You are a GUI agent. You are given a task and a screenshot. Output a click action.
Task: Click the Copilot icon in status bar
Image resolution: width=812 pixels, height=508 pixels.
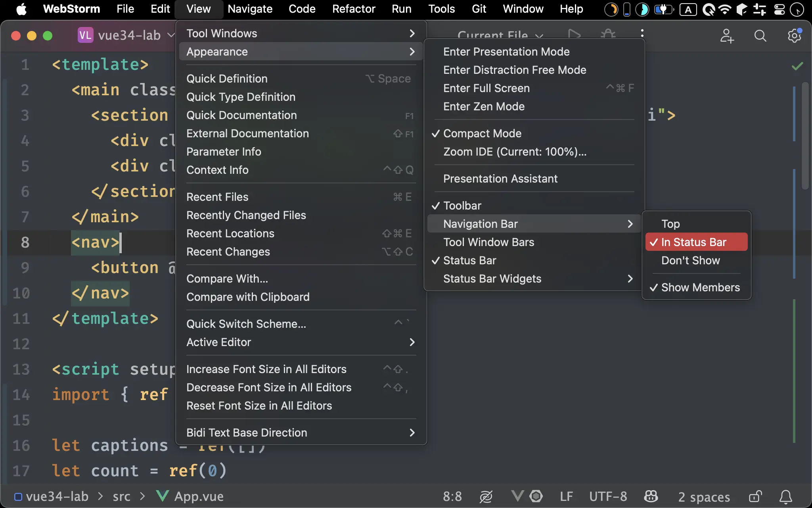tap(651, 496)
